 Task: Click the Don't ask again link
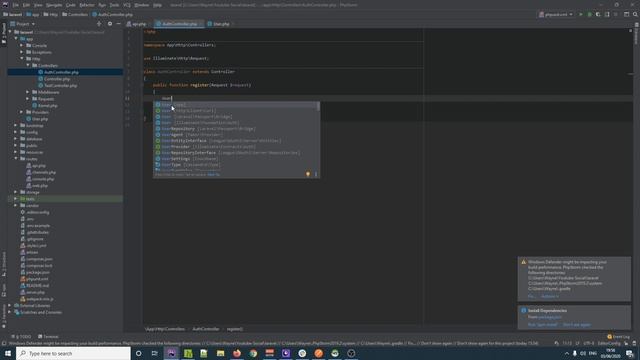577,325
